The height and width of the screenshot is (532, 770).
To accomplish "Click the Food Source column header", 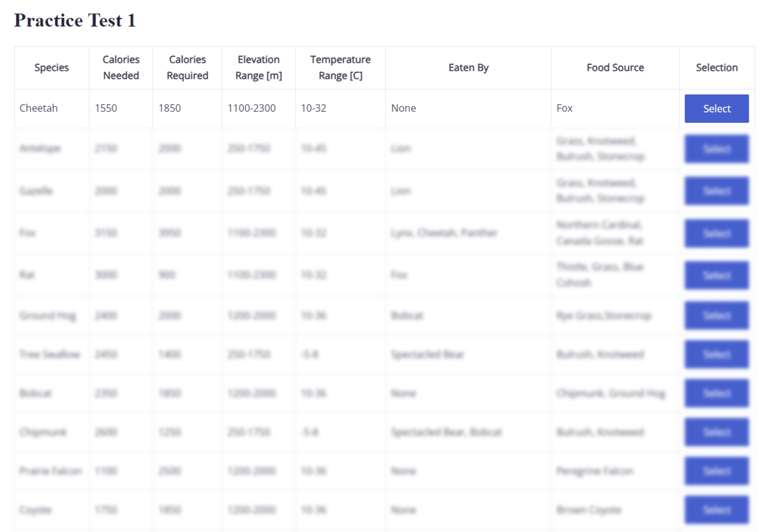I will coord(615,68).
